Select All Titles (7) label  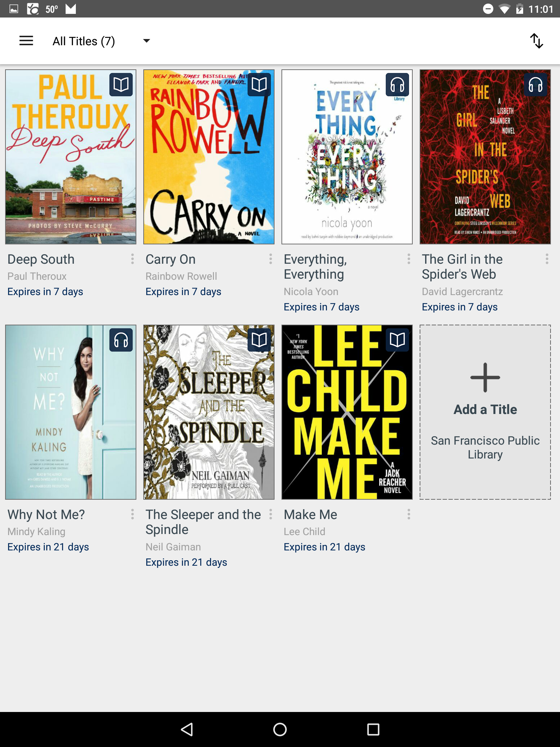coord(84,41)
